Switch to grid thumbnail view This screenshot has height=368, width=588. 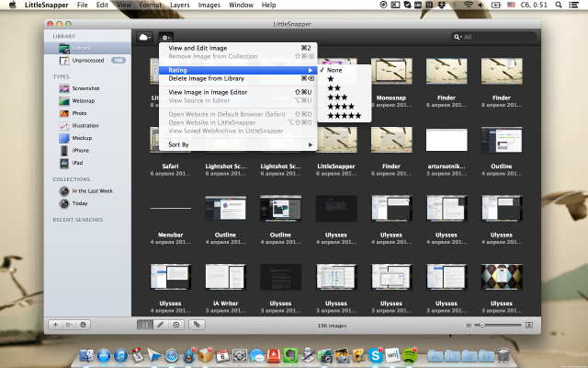click(x=145, y=325)
